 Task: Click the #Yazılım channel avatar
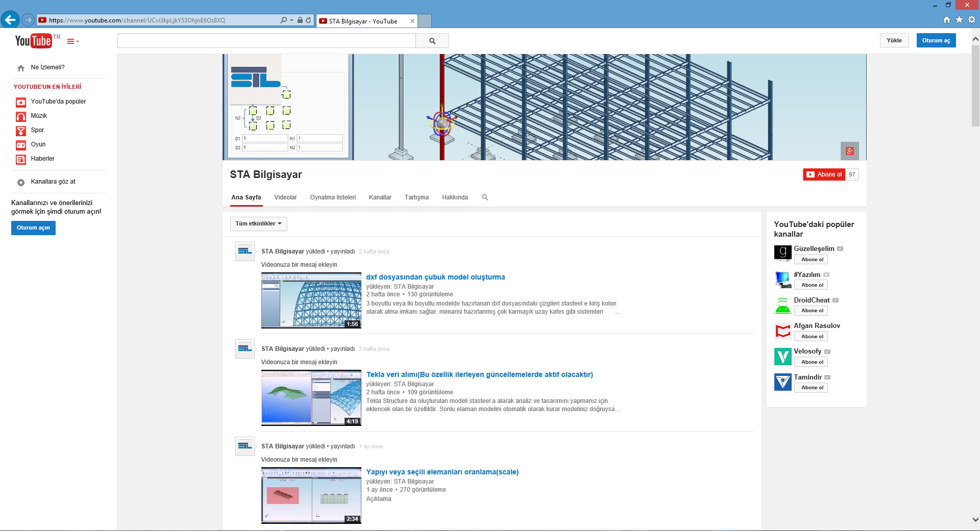(783, 280)
